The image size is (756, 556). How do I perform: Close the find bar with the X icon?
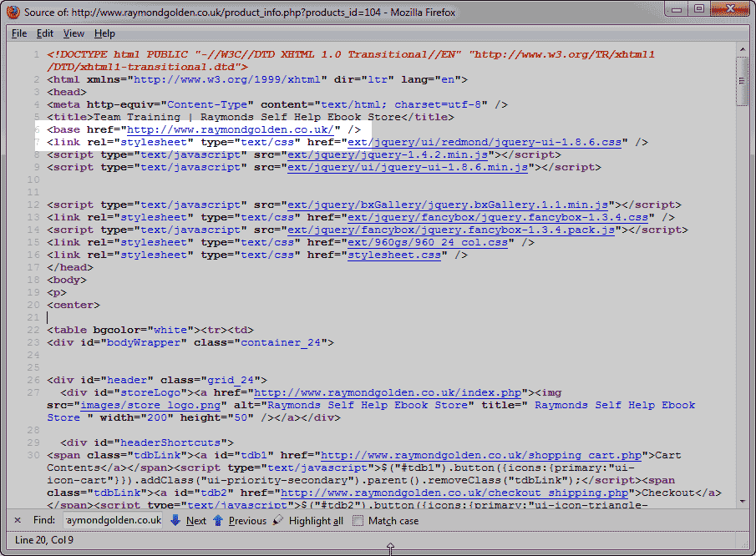coord(18,520)
